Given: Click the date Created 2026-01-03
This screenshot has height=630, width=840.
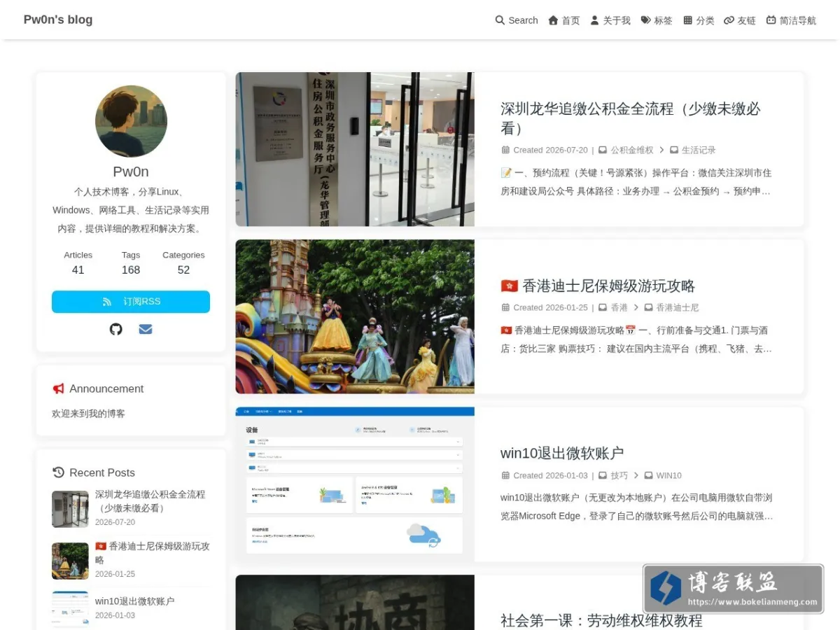Looking at the screenshot, I should [x=550, y=475].
